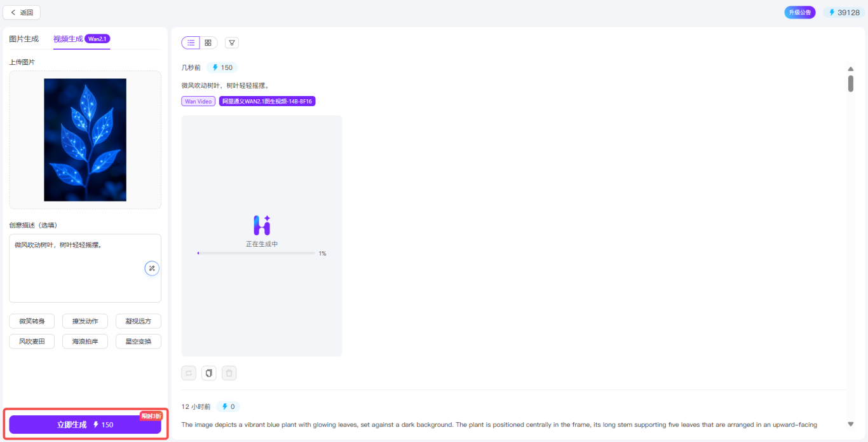Image resolution: width=868 pixels, height=442 pixels.
Task: Click the '上传图片' label
Action: [22, 62]
